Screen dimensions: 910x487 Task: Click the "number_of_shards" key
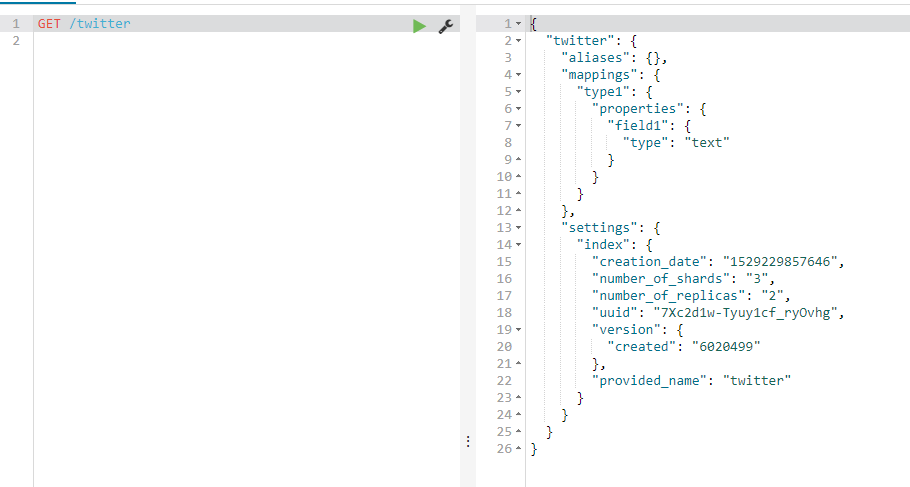tap(661, 279)
